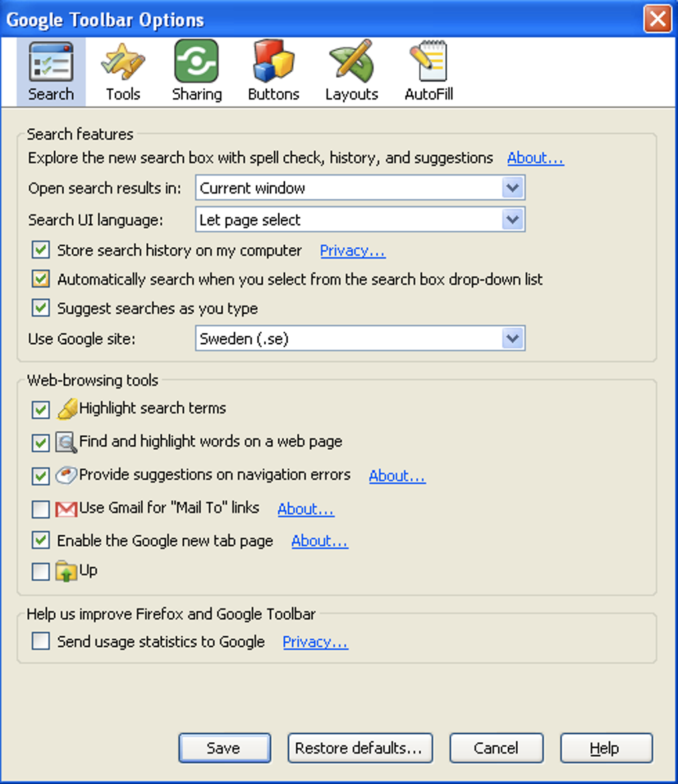678x784 pixels.
Task: Disable suggestions on navigation errors checkbox
Action: tap(41, 476)
